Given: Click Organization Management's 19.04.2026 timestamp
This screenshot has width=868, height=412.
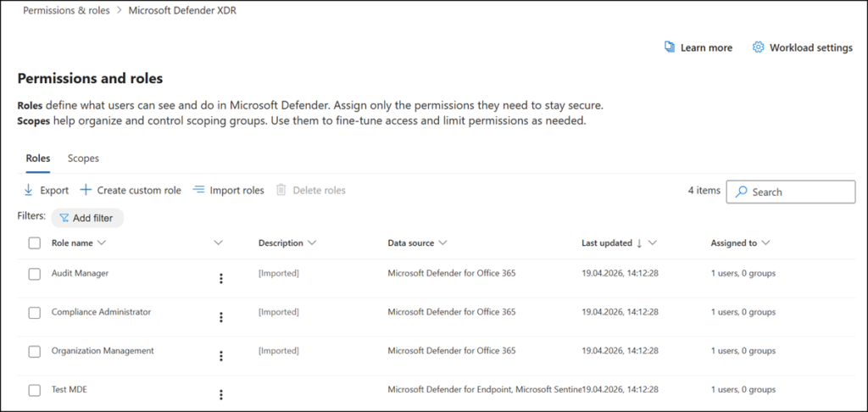Looking at the screenshot, I should pyautogui.click(x=620, y=350).
